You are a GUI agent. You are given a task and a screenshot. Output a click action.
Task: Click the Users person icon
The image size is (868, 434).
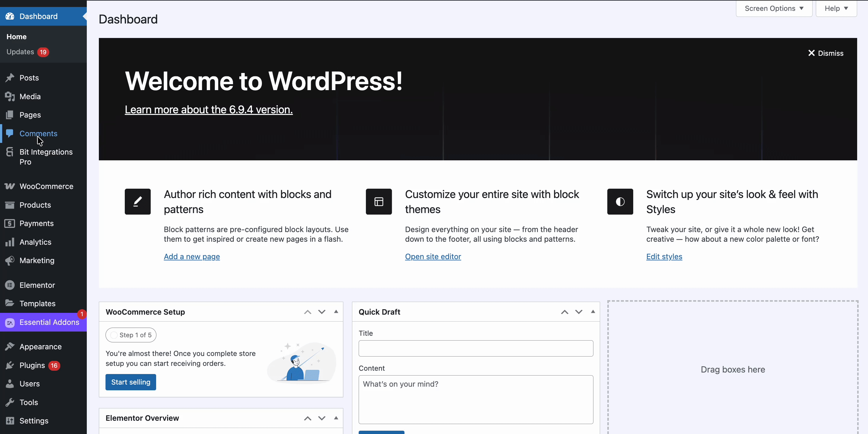pyautogui.click(x=10, y=384)
